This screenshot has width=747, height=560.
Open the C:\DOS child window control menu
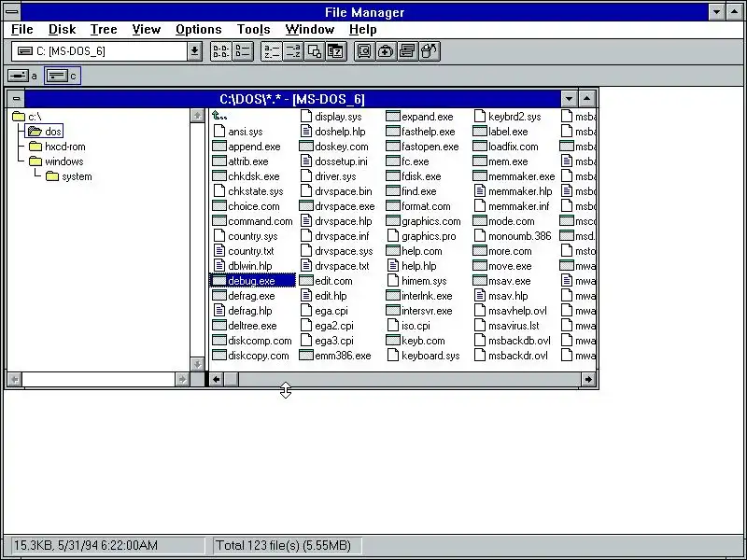click(16, 99)
